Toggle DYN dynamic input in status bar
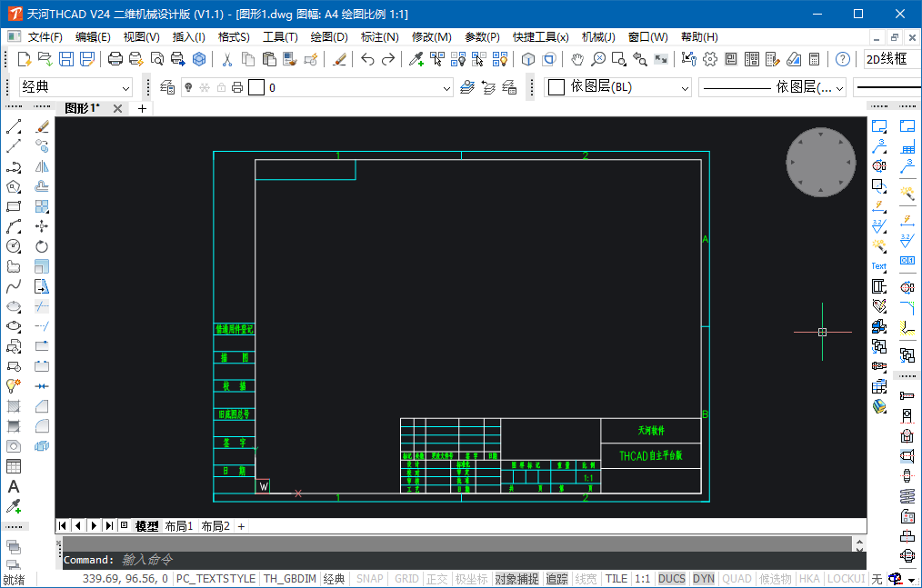Image resolution: width=922 pixels, height=588 pixels. 703,579
